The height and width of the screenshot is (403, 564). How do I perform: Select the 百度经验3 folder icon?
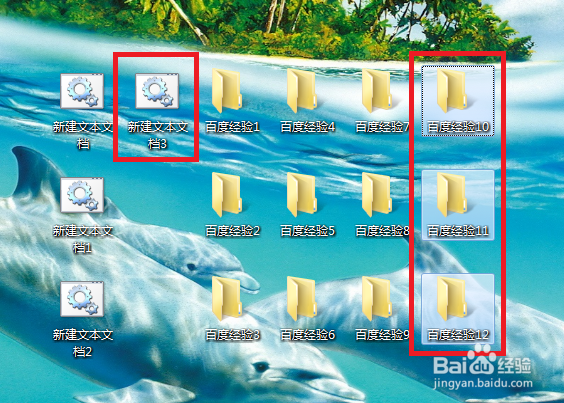(x=227, y=299)
